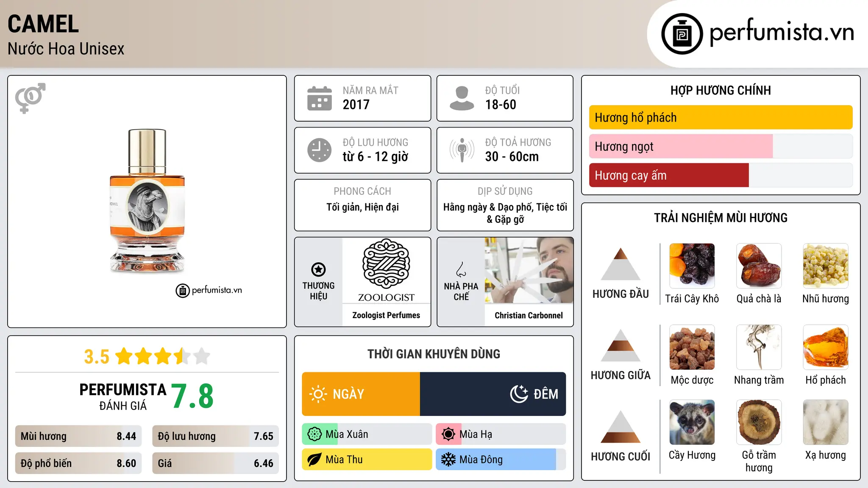
Task: Click the sillage projection icon
Action: [x=462, y=150]
